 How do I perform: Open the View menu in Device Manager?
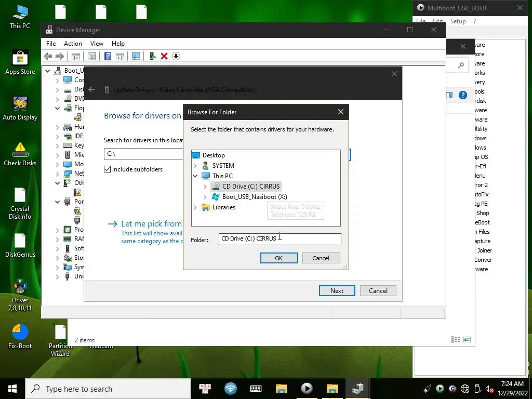97,44
